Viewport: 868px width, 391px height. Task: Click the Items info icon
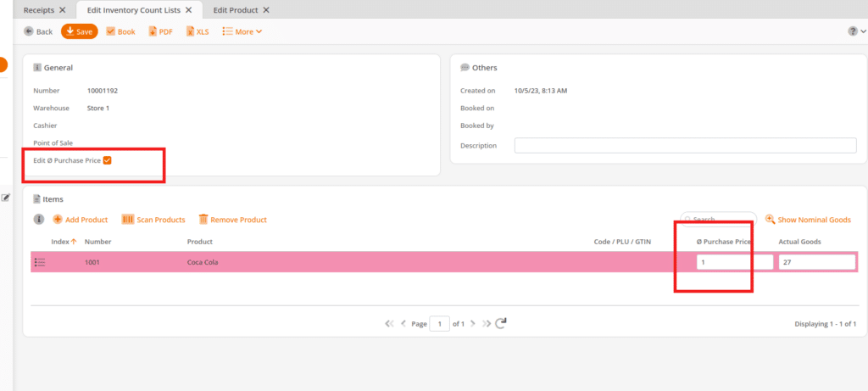39,220
